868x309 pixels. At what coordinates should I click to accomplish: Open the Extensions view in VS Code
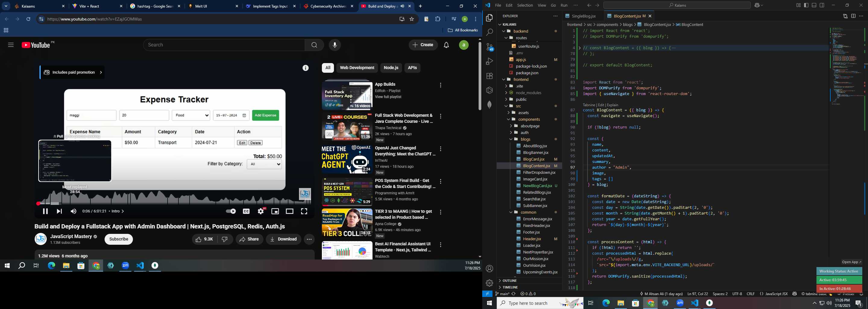[489, 76]
